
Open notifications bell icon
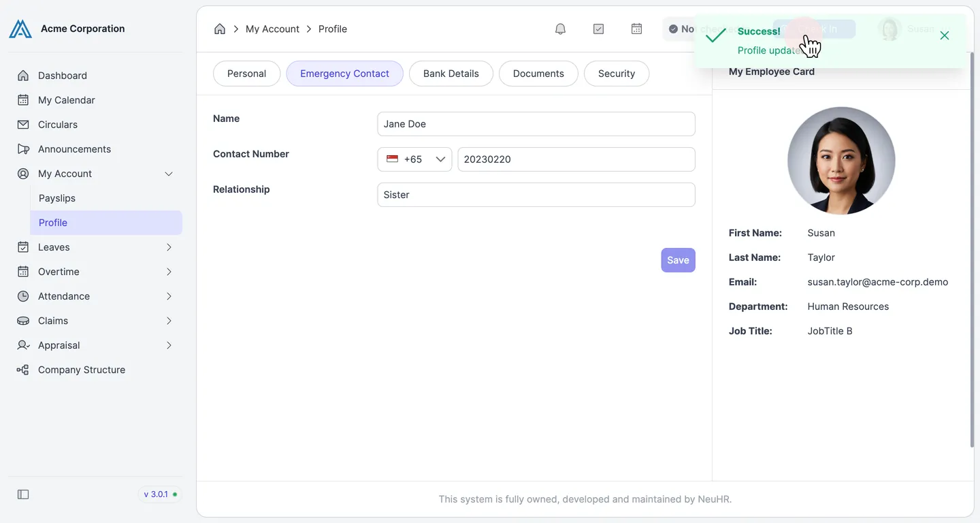(560, 29)
